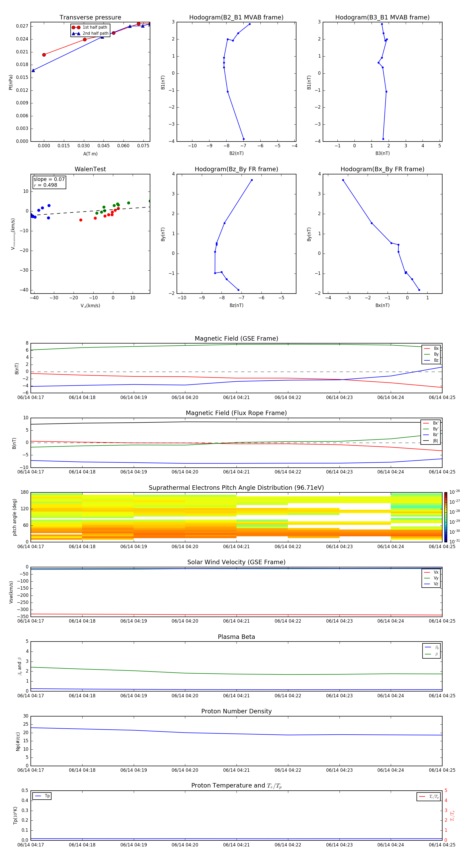This screenshot has height=868, width=473.
Task: Click the "Pt(nPa)" y-axis label
Action: (11, 82)
